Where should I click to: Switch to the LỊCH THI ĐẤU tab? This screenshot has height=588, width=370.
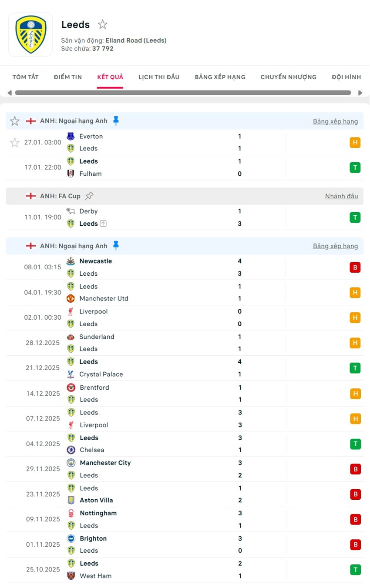point(158,77)
